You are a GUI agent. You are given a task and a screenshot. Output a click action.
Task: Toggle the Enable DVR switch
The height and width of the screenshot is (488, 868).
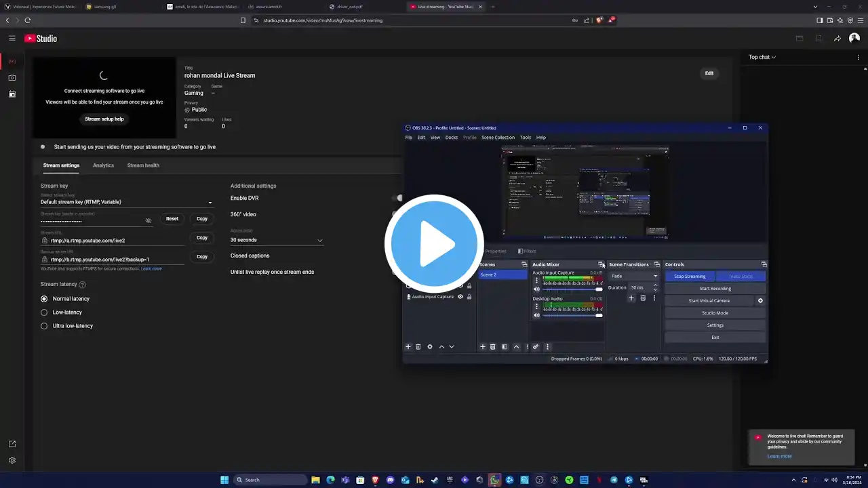click(x=397, y=198)
